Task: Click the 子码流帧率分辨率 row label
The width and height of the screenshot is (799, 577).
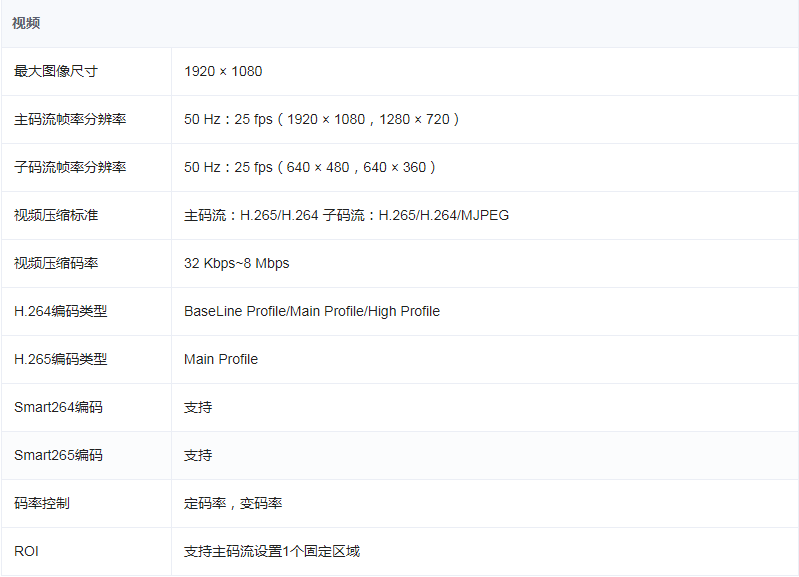Action: (x=70, y=167)
